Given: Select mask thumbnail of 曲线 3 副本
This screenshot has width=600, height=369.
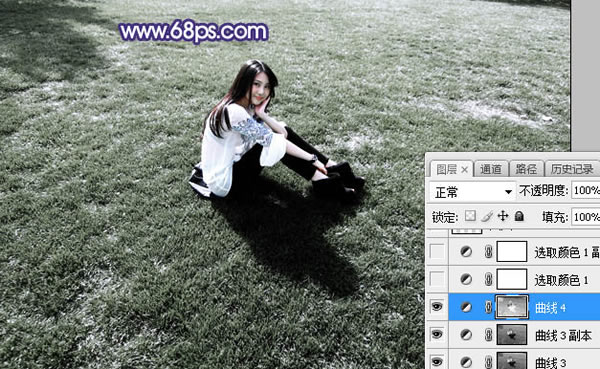Looking at the screenshot, I should click(512, 335).
